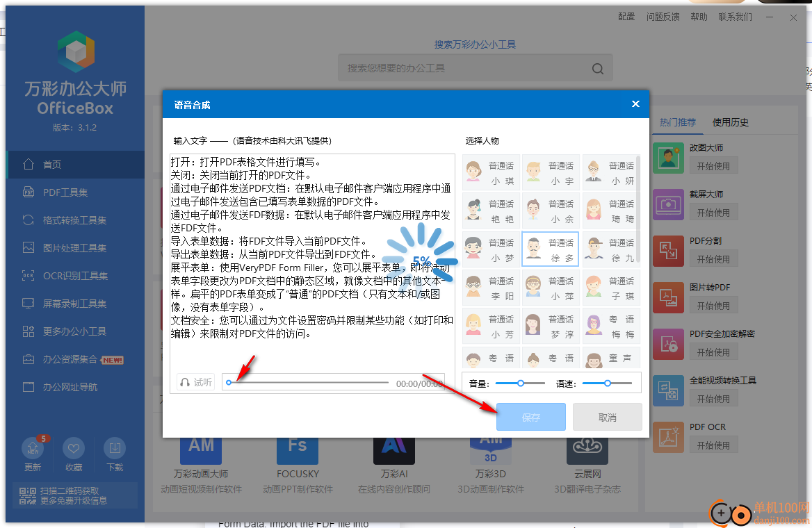This screenshot has width=812, height=528.
Task: Close the 语音合成 dialog
Action: (x=635, y=104)
